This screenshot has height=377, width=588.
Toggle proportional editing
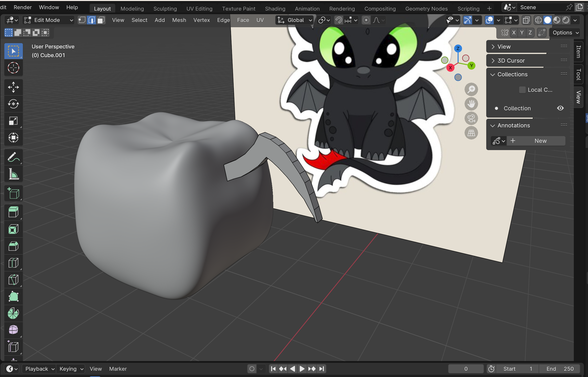366,20
